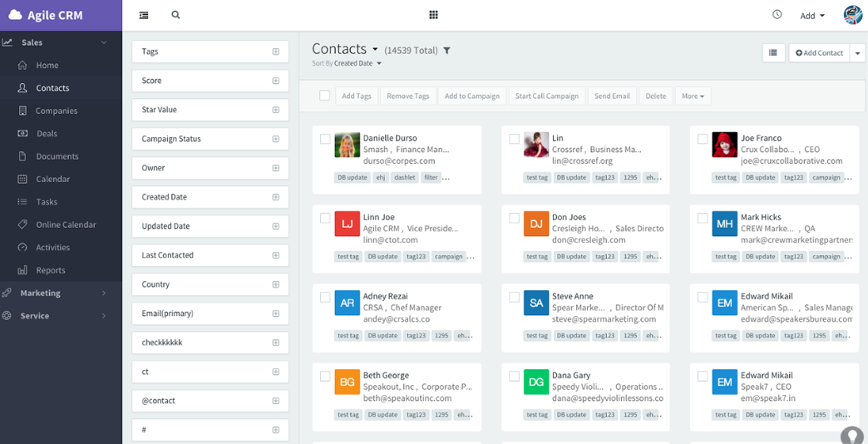Click the Add Contact button

819,53
